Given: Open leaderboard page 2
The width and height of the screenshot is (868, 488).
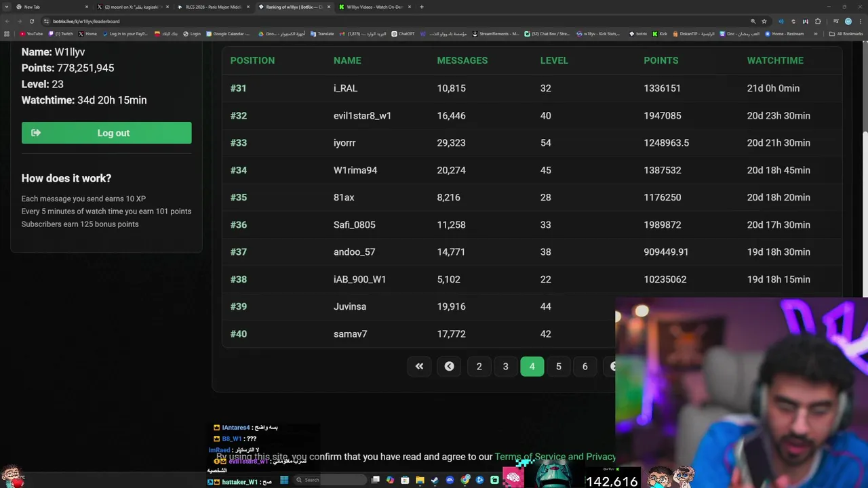Looking at the screenshot, I should (x=479, y=366).
